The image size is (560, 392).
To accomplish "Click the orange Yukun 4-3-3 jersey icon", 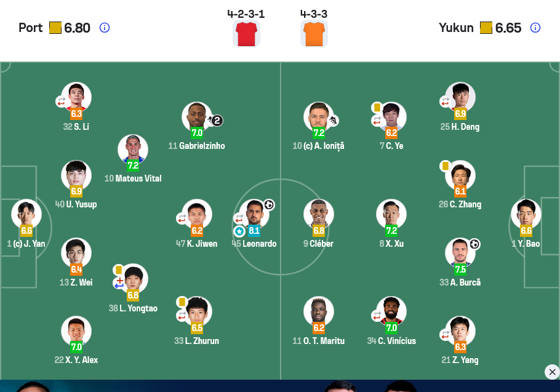I will pos(314,33).
